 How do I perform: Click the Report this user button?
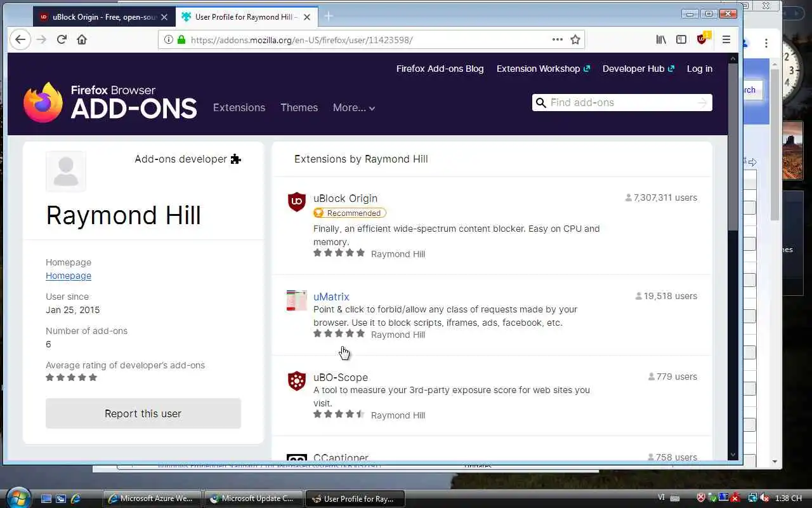tap(143, 413)
